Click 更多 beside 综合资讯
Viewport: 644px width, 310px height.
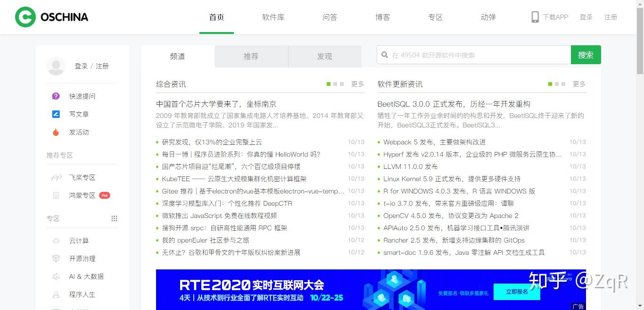point(358,84)
